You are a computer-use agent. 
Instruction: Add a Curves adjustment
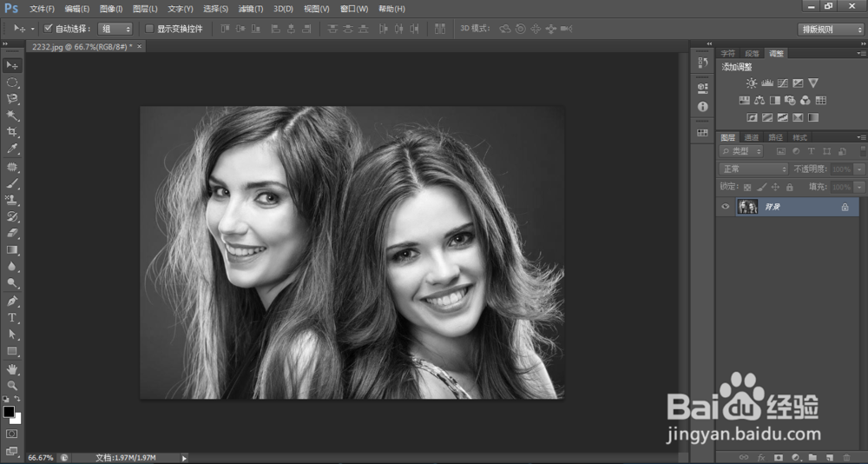[782, 83]
